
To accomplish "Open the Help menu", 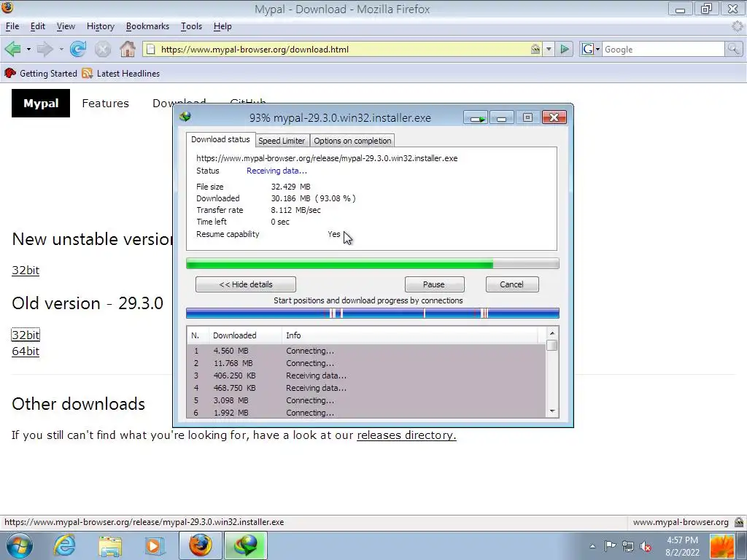I will 222,26.
